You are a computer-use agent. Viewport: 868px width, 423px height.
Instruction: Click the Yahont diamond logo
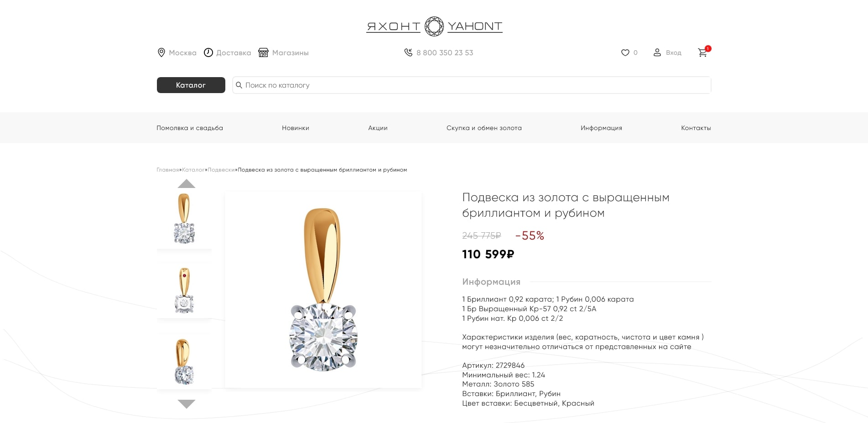pos(434,26)
